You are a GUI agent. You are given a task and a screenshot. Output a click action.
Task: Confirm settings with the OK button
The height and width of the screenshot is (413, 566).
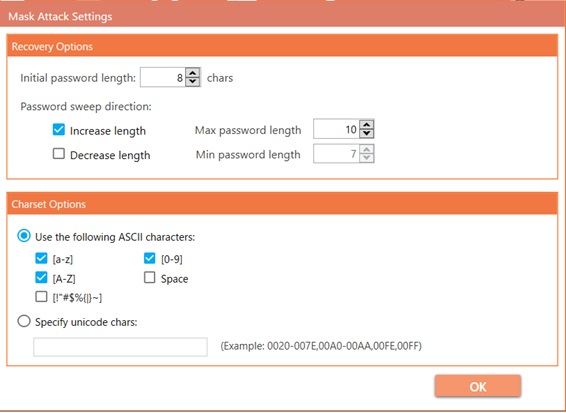(x=478, y=386)
